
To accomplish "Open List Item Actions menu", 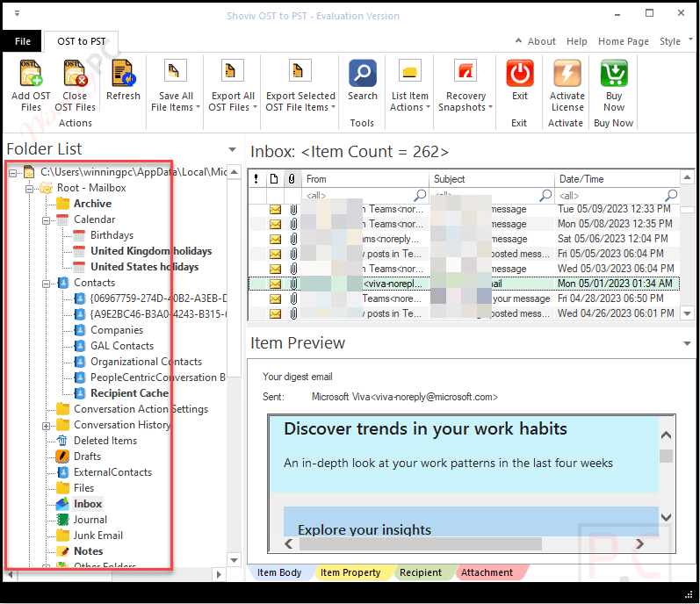I will (x=409, y=85).
